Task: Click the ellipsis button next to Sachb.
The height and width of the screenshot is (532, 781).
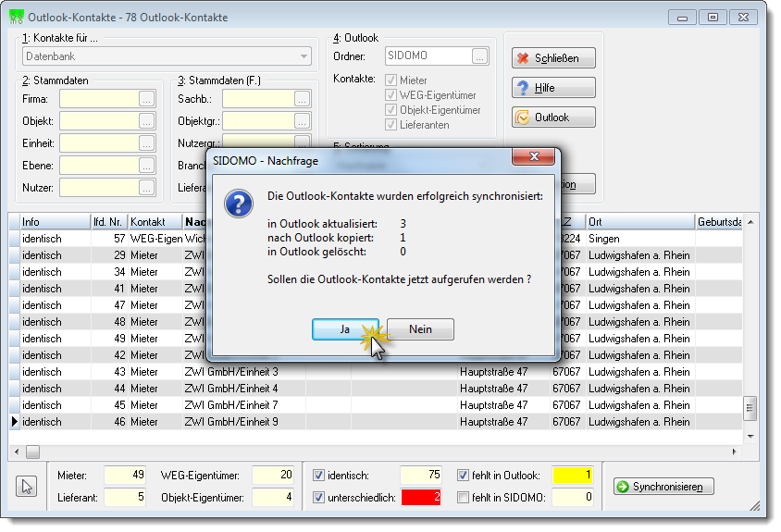Action: point(302,99)
